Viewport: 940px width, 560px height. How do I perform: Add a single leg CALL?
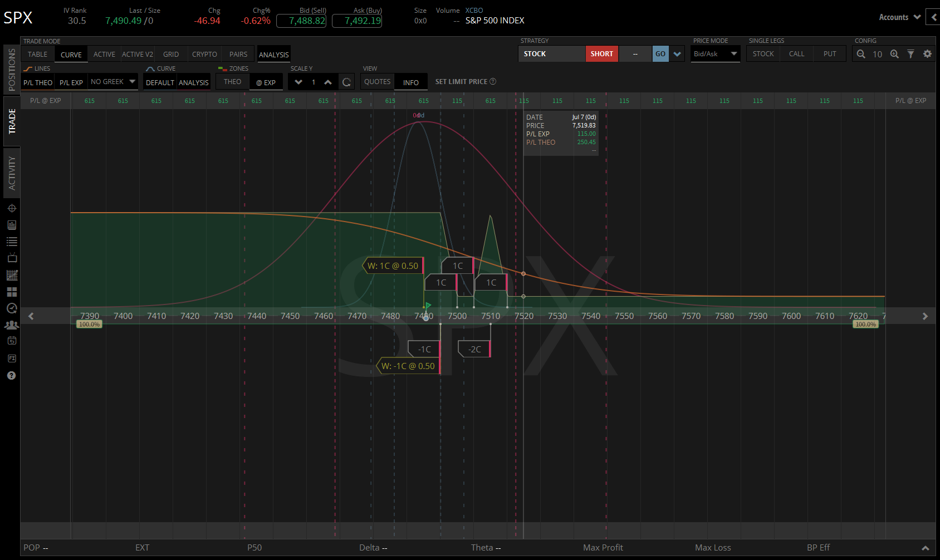796,54
